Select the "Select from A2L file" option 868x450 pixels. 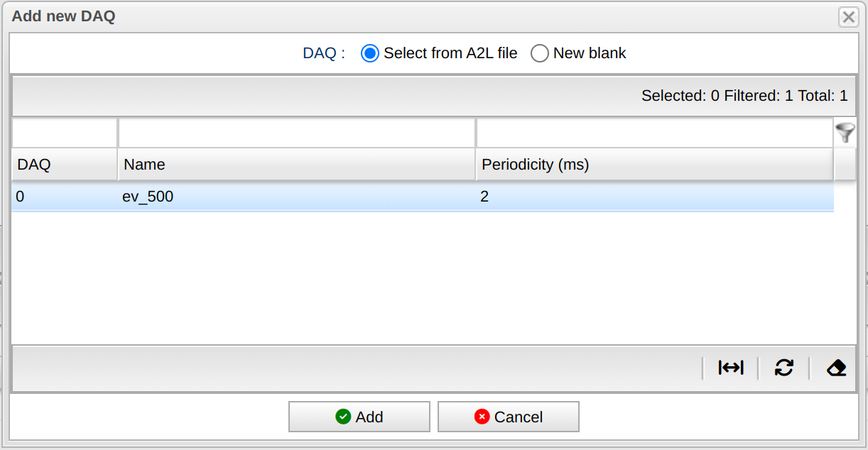tap(370, 53)
